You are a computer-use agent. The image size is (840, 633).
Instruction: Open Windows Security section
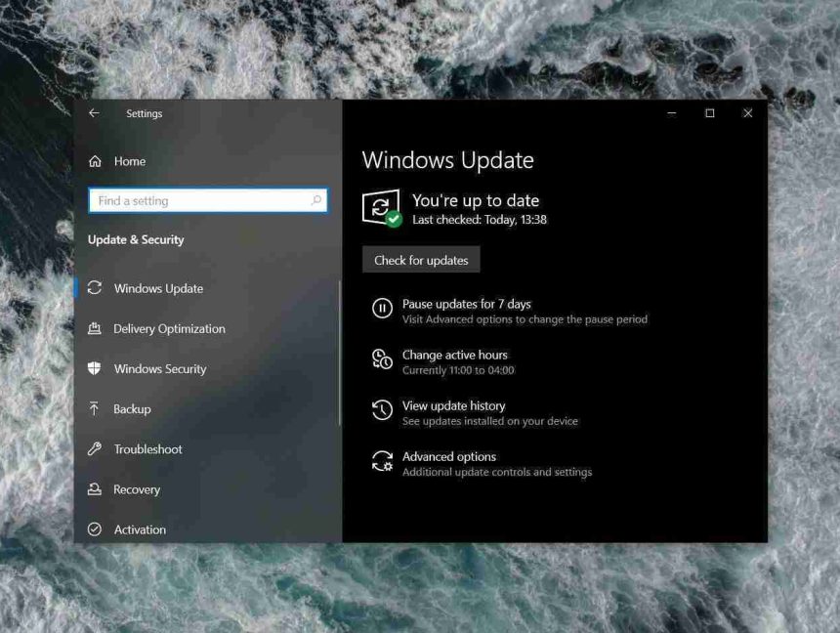pyautogui.click(x=160, y=368)
